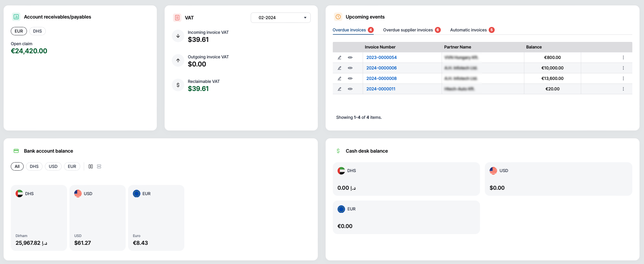View invoice 2024-0000011 via eye icon

tap(350, 89)
